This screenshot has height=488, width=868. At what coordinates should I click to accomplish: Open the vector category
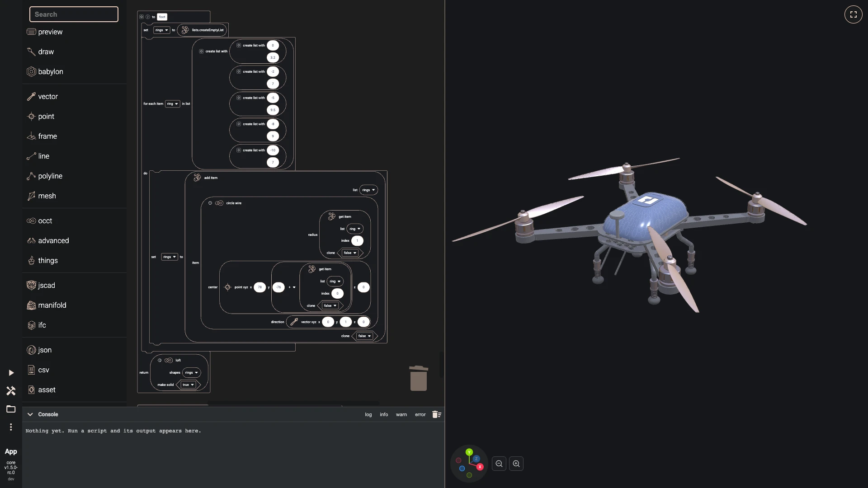point(42,96)
